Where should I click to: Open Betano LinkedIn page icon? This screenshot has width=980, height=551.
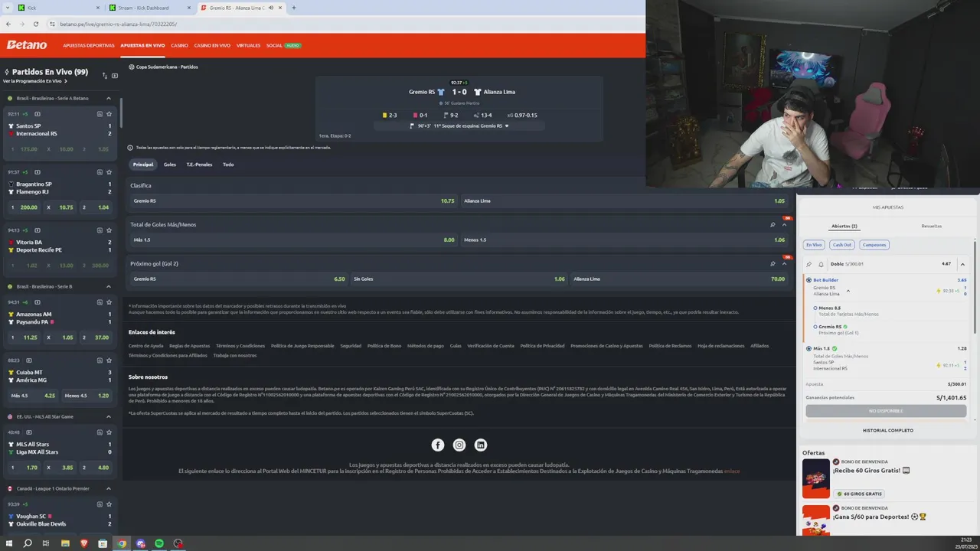[481, 445]
